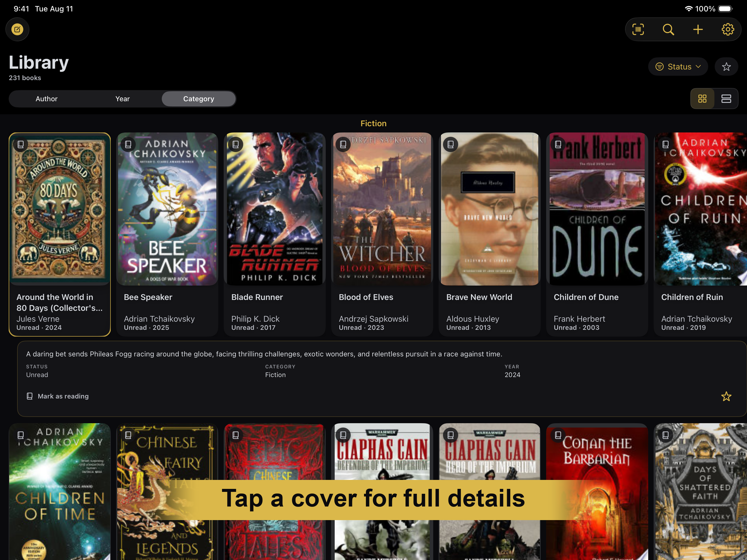Tap the yellow edit/compose icon at top left

tap(17, 29)
